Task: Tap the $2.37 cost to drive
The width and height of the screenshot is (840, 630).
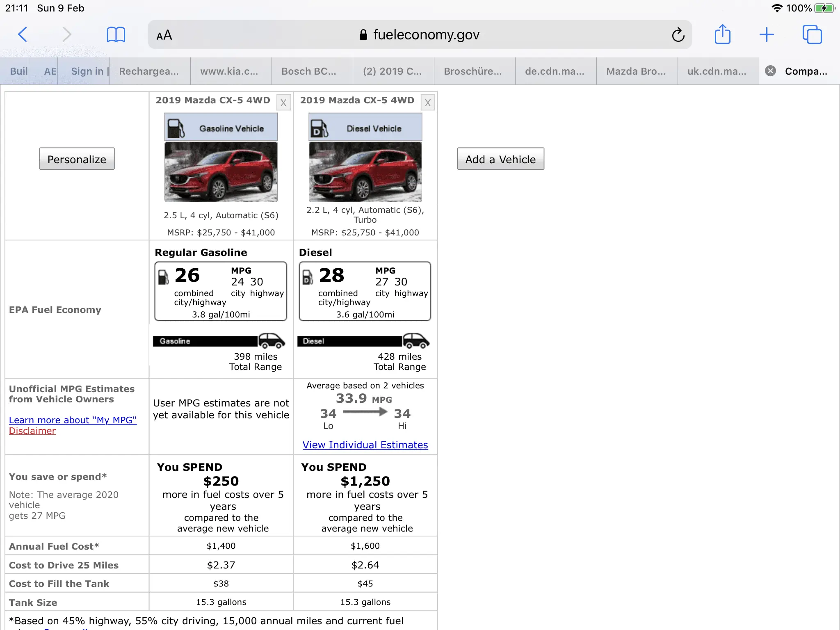Action: pyautogui.click(x=221, y=565)
